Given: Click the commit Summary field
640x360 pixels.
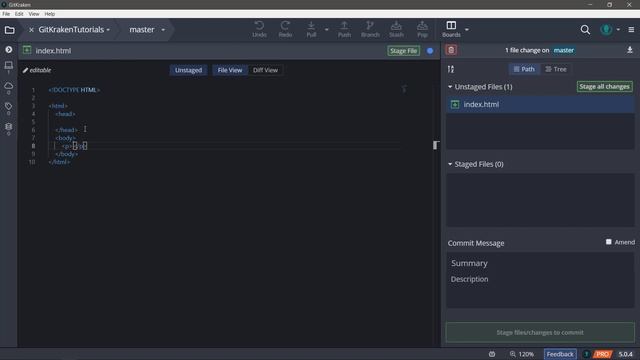Looking at the screenshot, I should pos(540,263).
